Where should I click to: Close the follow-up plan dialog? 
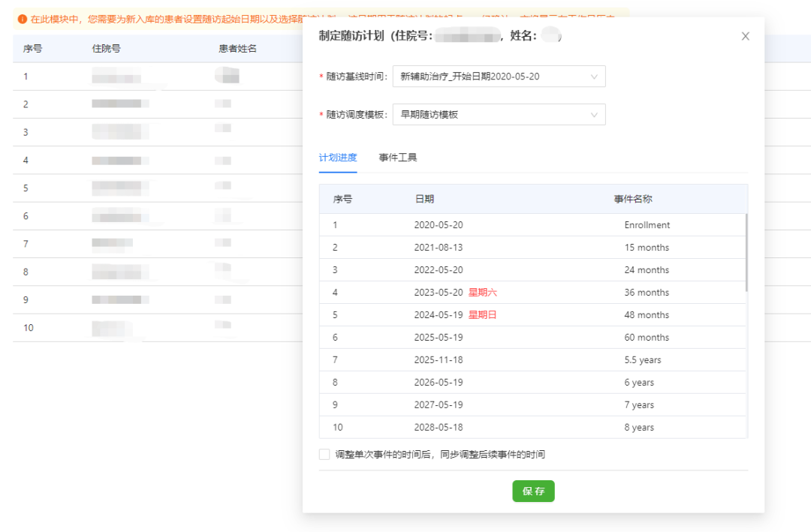coord(745,36)
